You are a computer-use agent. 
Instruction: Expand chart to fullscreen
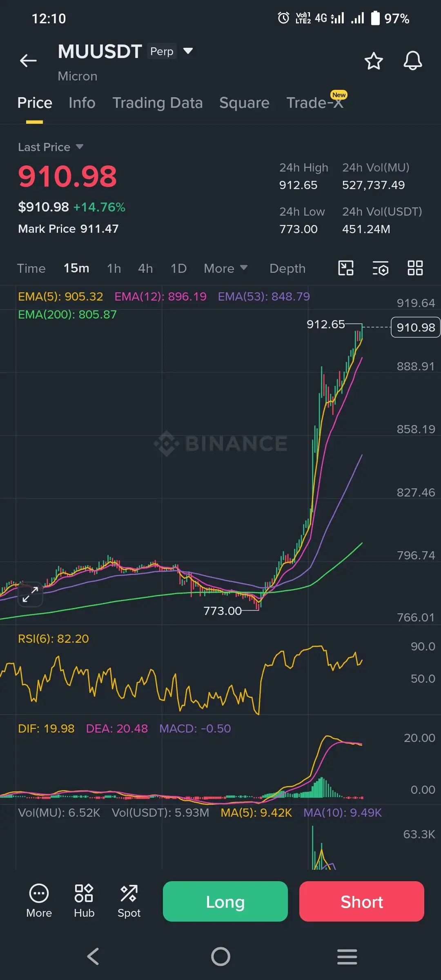30,594
